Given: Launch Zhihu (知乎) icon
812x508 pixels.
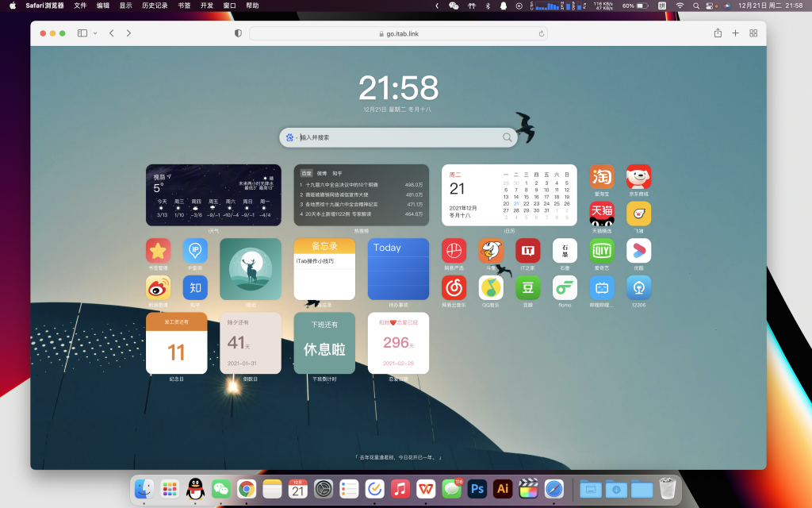Looking at the screenshot, I should pyautogui.click(x=195, y=287).
